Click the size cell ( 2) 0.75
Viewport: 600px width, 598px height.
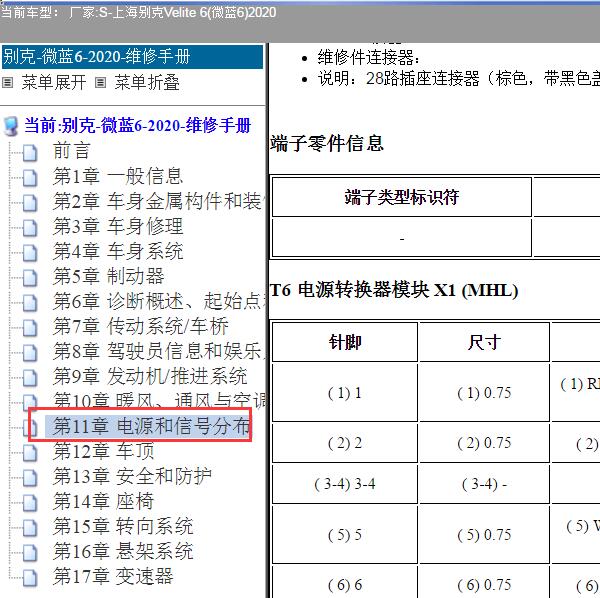484,443
